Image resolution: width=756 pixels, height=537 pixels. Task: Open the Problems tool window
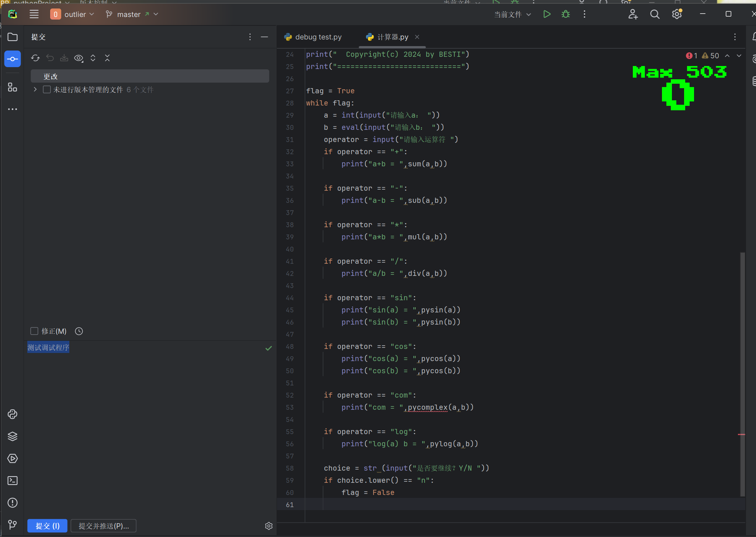point(13,503)
